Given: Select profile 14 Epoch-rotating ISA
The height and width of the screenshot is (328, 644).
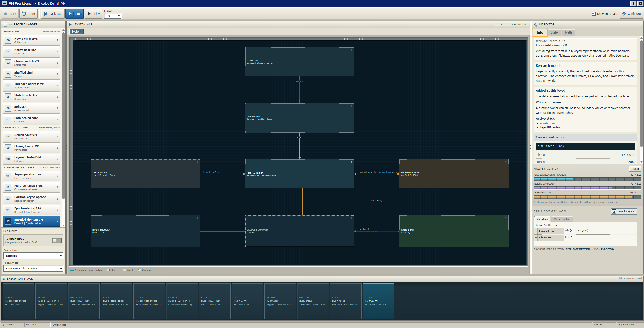Looking at the screenshot, I should [31, 210].
